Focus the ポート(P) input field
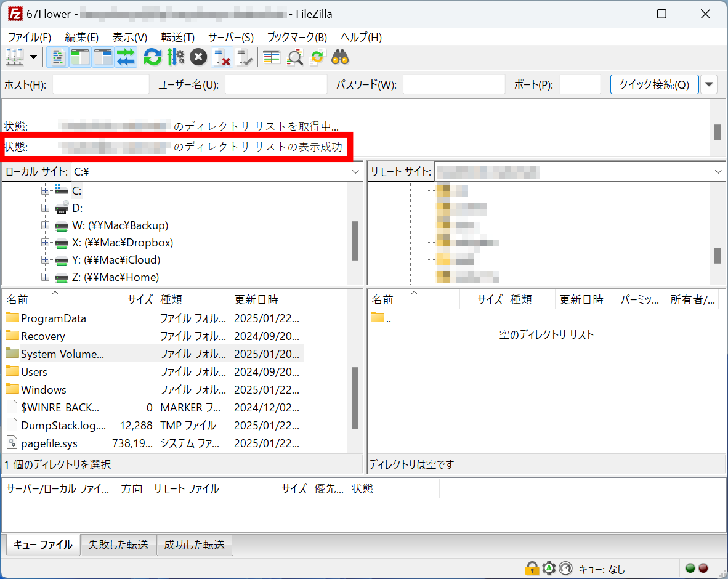 [x=580, y=84]
